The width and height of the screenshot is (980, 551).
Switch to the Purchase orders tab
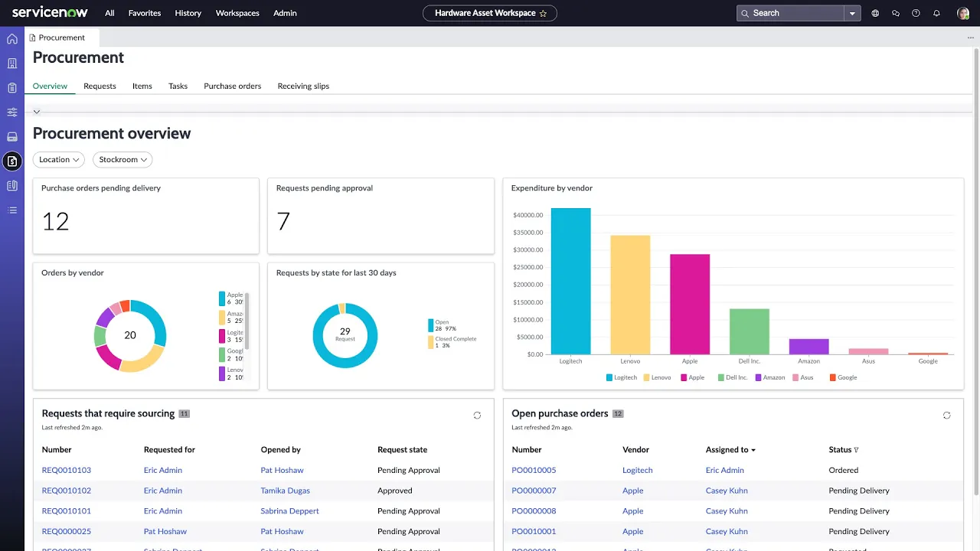233,86
